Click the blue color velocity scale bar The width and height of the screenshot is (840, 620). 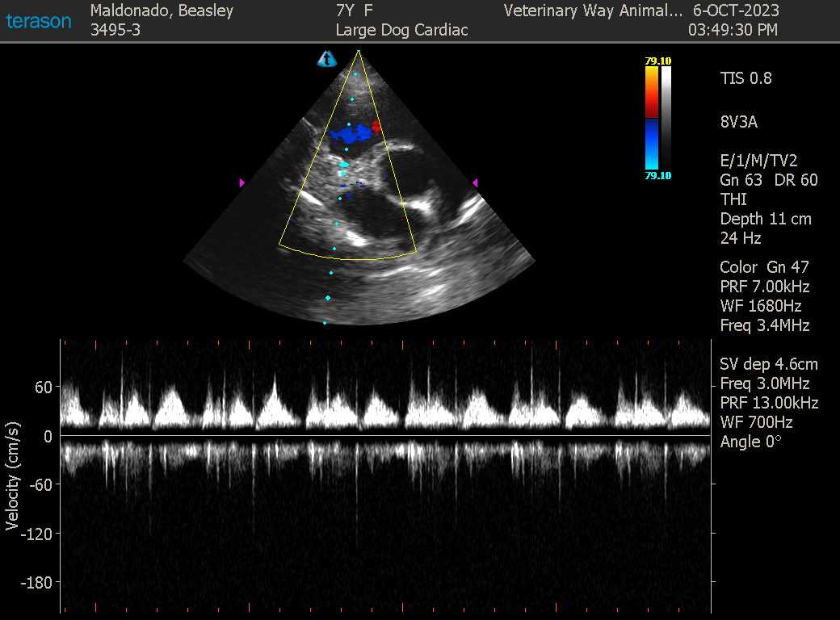click(x=651, y=144)
